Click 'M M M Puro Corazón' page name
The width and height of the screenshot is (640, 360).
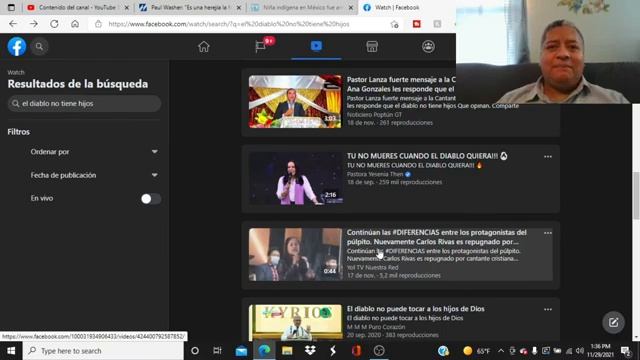[x=376, y=327]
